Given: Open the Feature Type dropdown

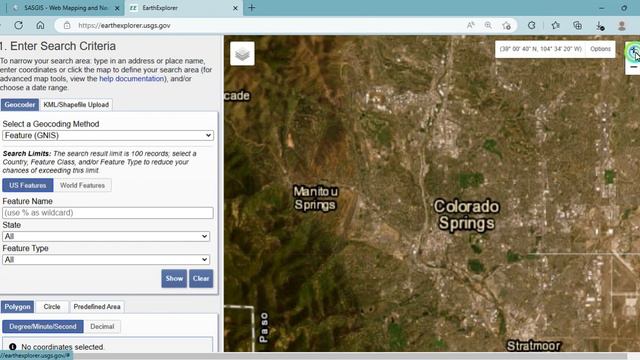Looking at the screenshot, I should click(106, 260).
